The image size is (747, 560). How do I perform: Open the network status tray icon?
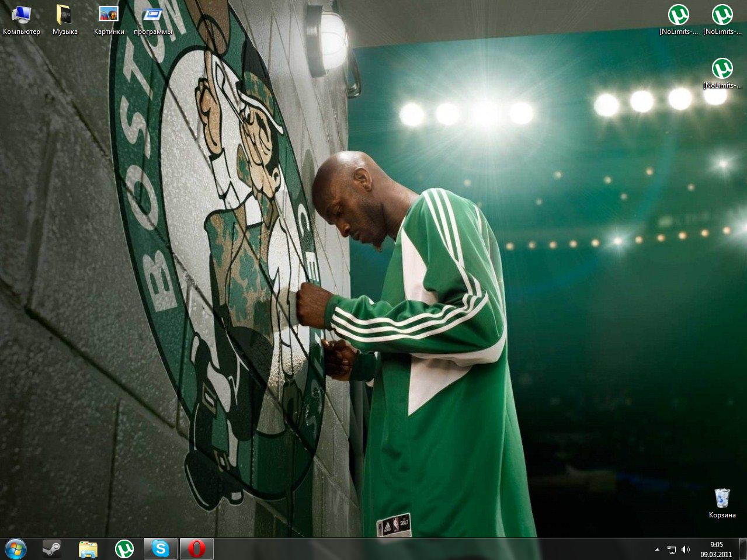click(672, 549)
